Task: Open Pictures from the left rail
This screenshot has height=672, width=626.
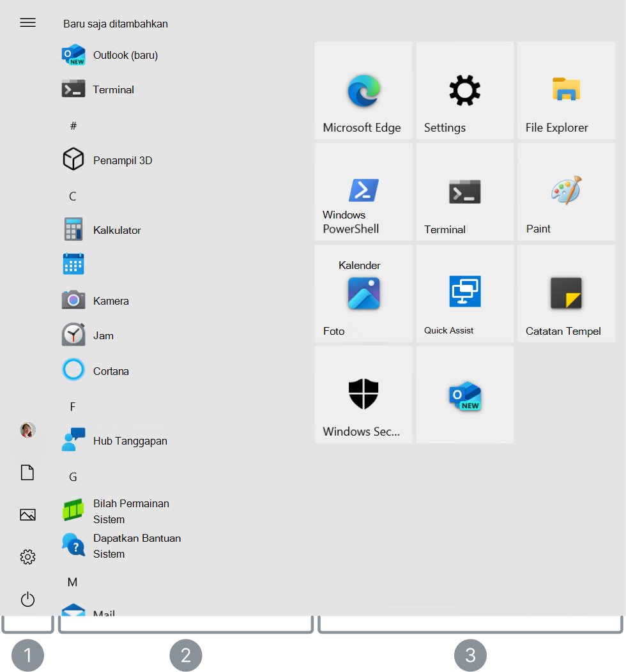Action: 28,514
